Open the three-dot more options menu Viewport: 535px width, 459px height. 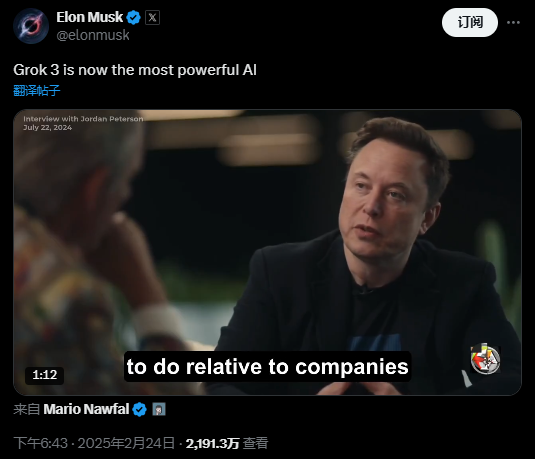pos(513,23)
